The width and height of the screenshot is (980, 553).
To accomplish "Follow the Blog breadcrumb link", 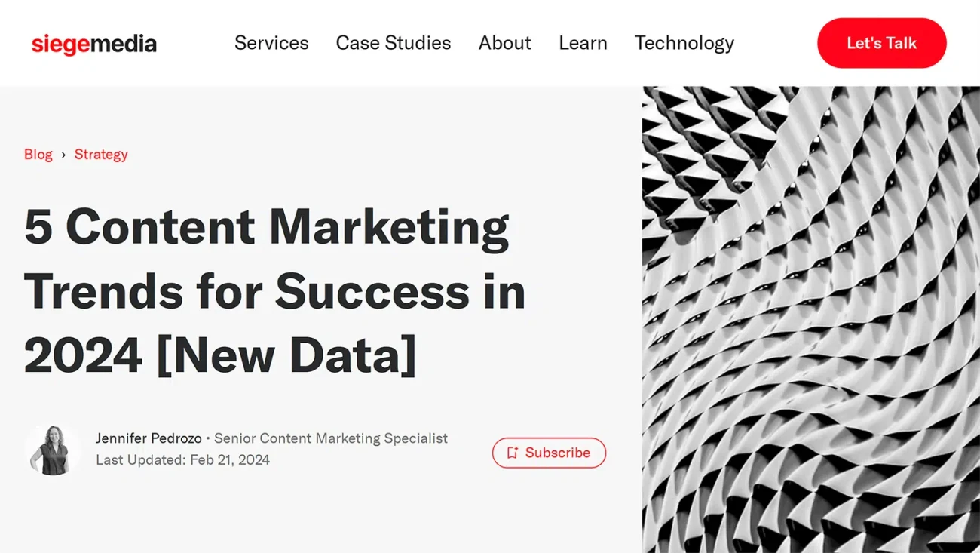I will [38, 154].
